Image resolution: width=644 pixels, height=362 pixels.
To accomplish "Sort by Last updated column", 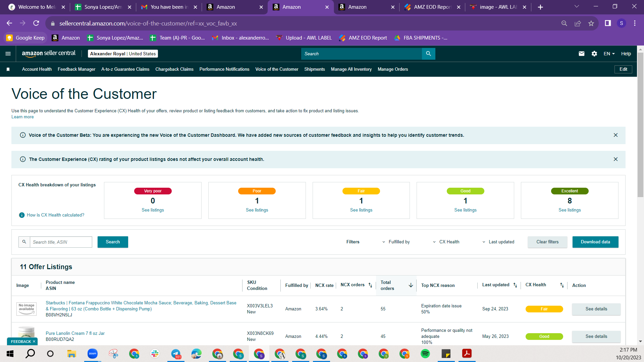I will [x=515, y=285].
